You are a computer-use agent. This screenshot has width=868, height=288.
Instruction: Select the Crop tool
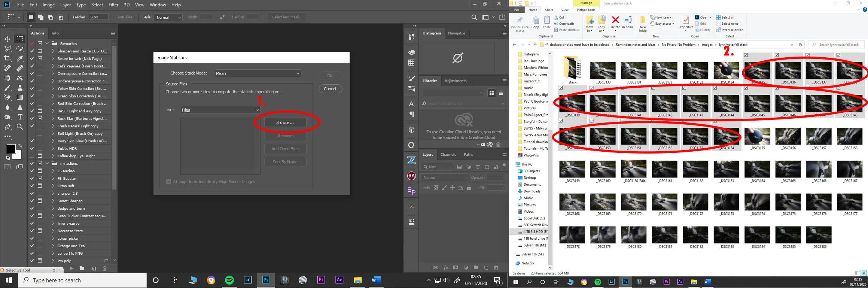(x=7, y=58)
